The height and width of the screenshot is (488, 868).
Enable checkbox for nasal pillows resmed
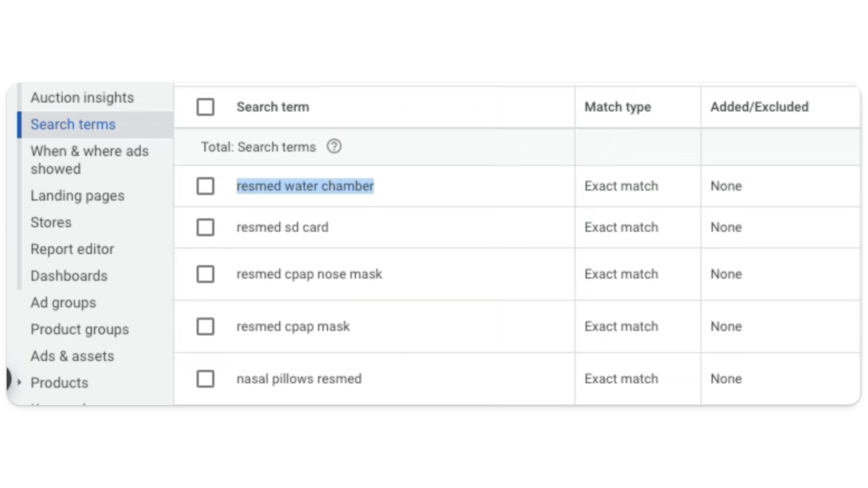point(205,378)
